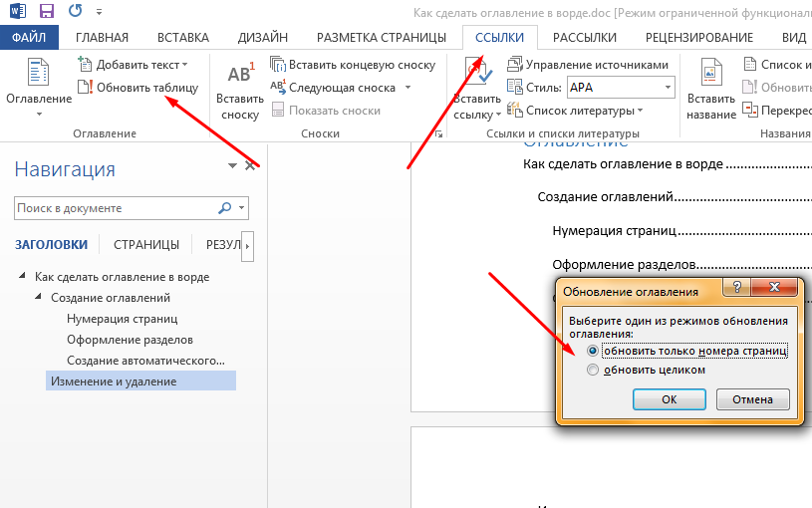Select 'Изменение и удаление' heading

pos(140,381)
